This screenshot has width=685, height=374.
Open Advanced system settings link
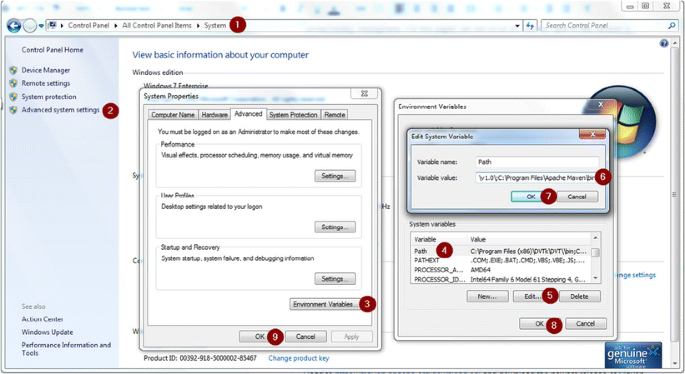coord(61,110)
